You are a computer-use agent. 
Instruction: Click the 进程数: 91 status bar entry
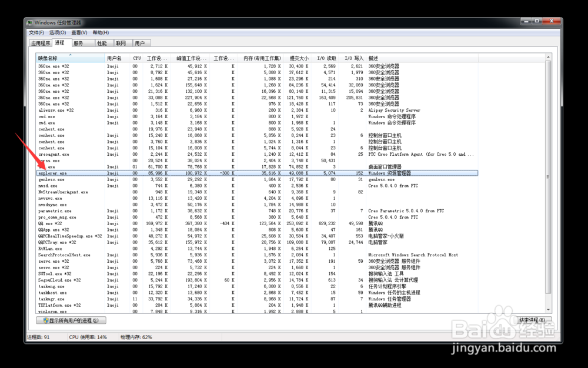(38, 337)
